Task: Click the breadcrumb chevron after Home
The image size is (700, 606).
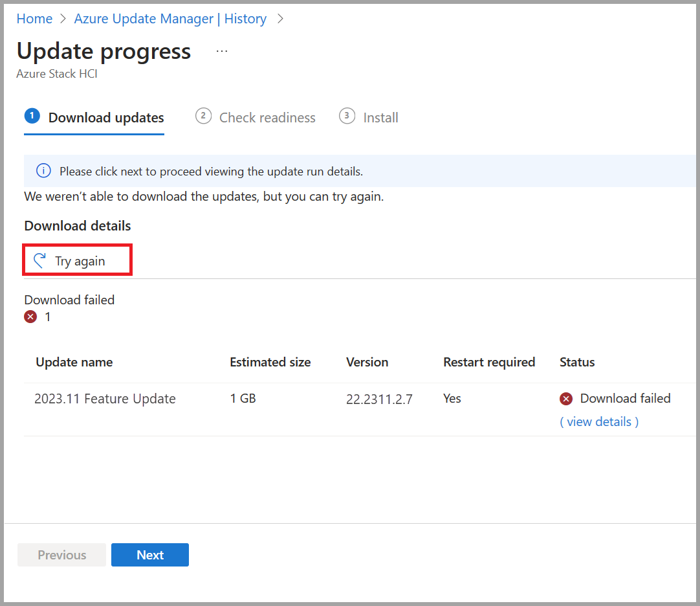Action: click(x=63, y=19)
